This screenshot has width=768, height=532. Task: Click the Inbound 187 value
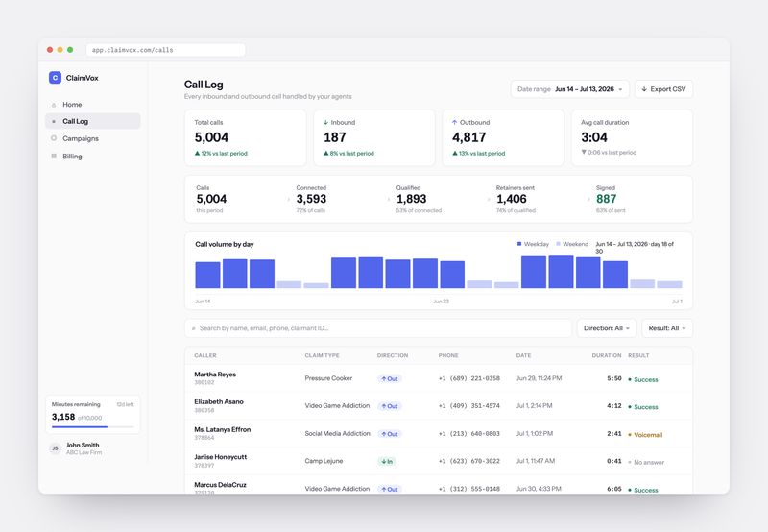click(334, 137)
